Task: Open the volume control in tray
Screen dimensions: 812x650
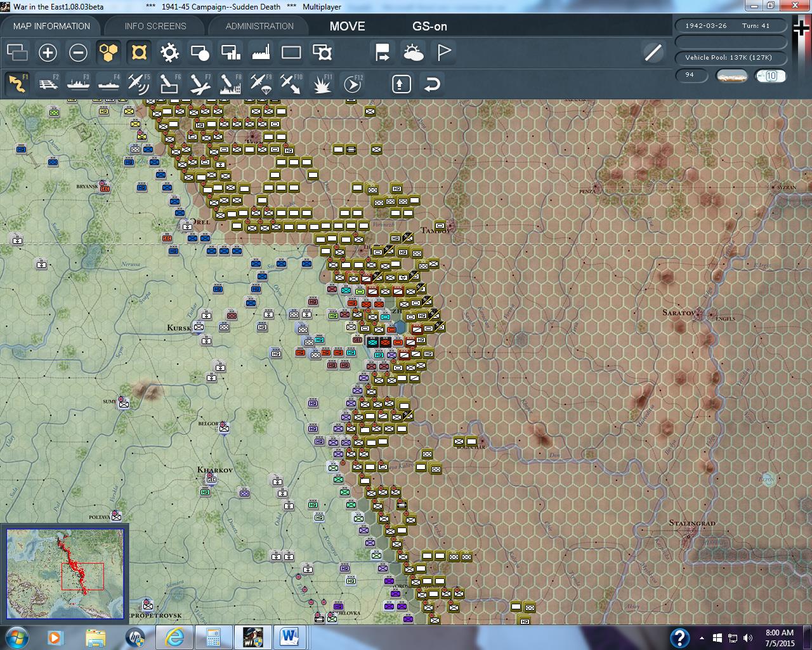Action: click(747, 638)
